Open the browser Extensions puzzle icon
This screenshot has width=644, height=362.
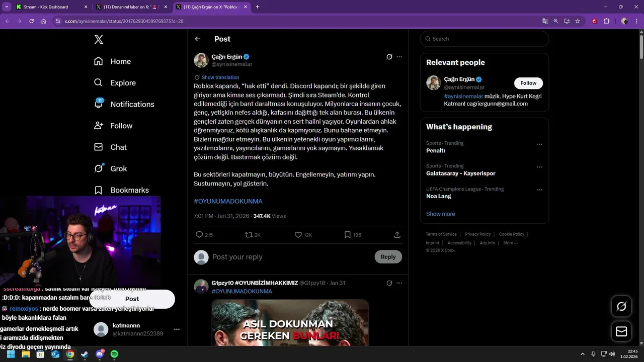point(606,21)
